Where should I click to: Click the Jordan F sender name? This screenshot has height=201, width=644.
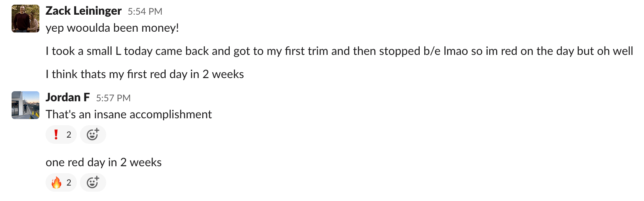(x=68, y=97)
